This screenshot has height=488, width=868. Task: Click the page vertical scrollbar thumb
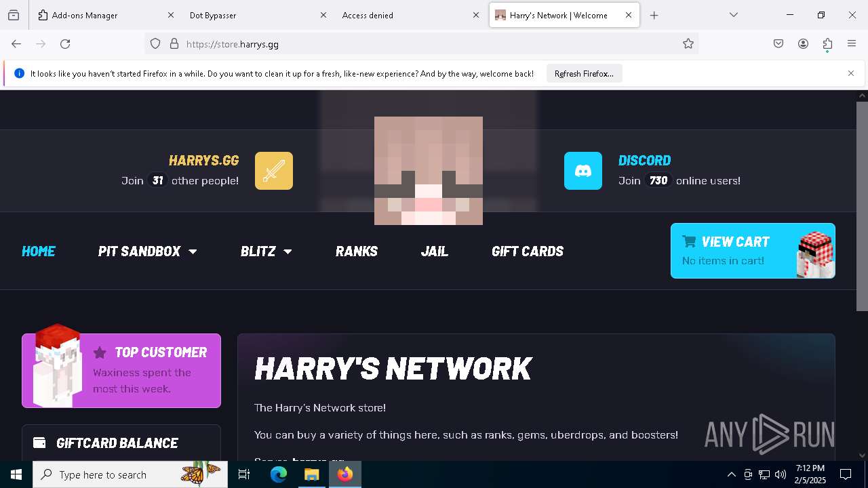(862, 207)
